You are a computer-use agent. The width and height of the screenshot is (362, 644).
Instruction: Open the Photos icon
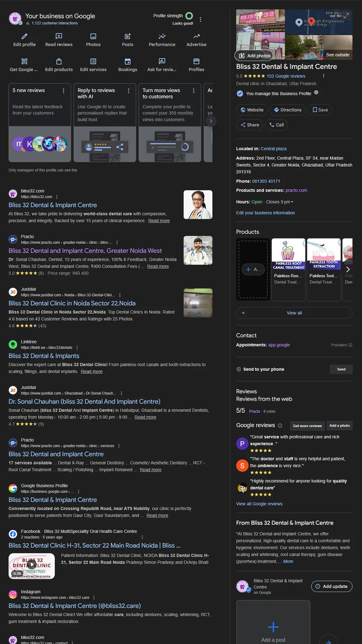click(93, 36)
